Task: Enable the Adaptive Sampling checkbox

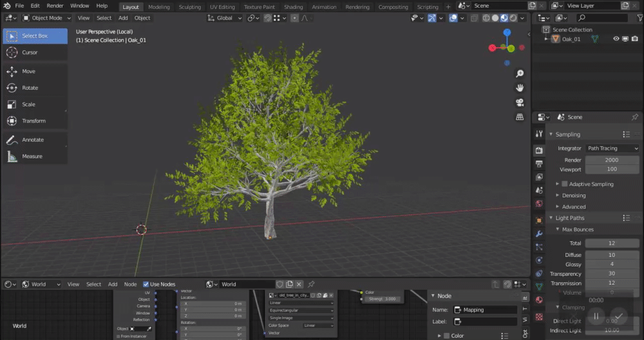Action: [565, 184]
